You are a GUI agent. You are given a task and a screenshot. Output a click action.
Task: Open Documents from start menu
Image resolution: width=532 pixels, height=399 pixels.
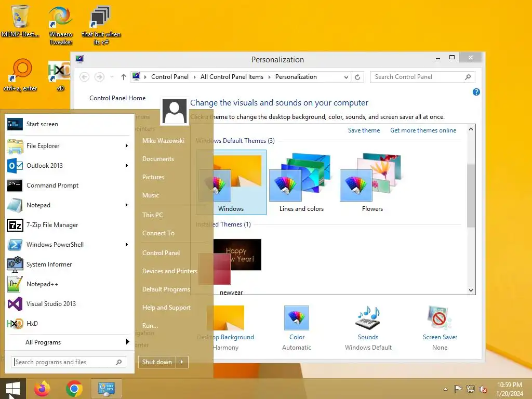[158, 159]
